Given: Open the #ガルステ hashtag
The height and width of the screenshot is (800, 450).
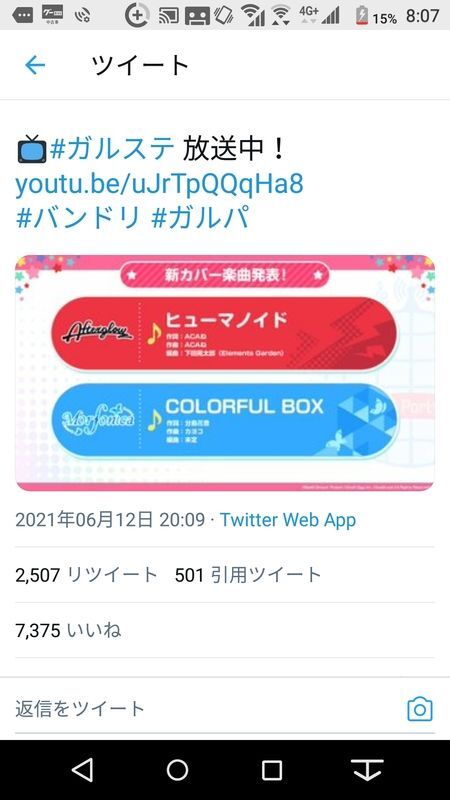Looking at the screenshot, I should click(112, 149).
